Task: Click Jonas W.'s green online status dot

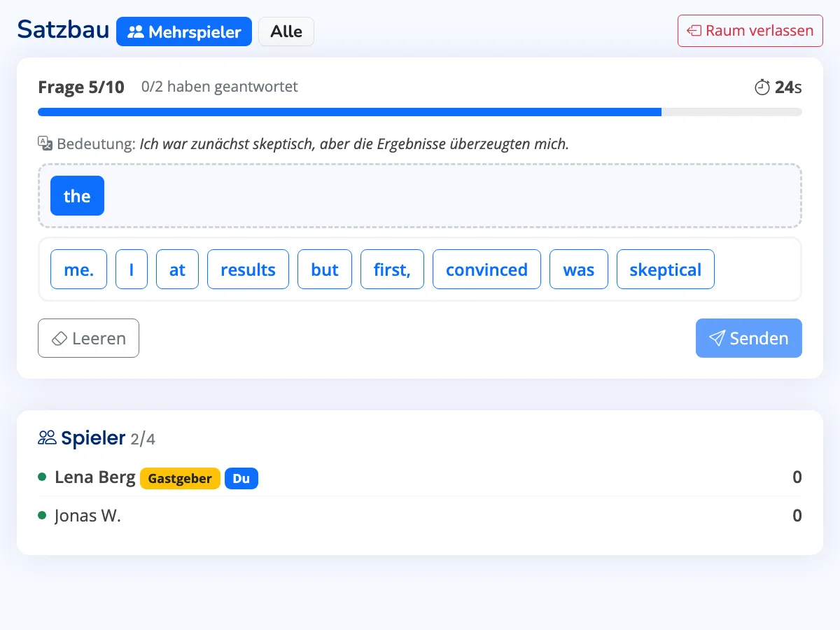Action: point(42,516)
